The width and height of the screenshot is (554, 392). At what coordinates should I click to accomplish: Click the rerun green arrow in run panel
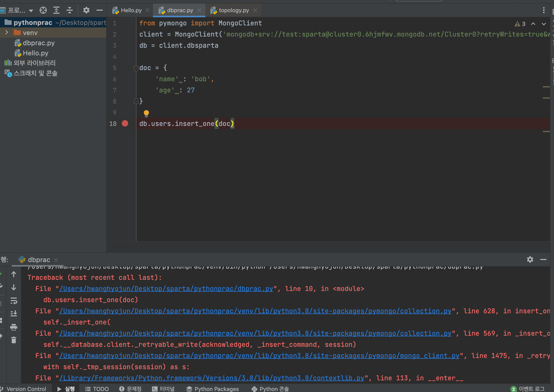pyautogui.click(x=1, y=274)
